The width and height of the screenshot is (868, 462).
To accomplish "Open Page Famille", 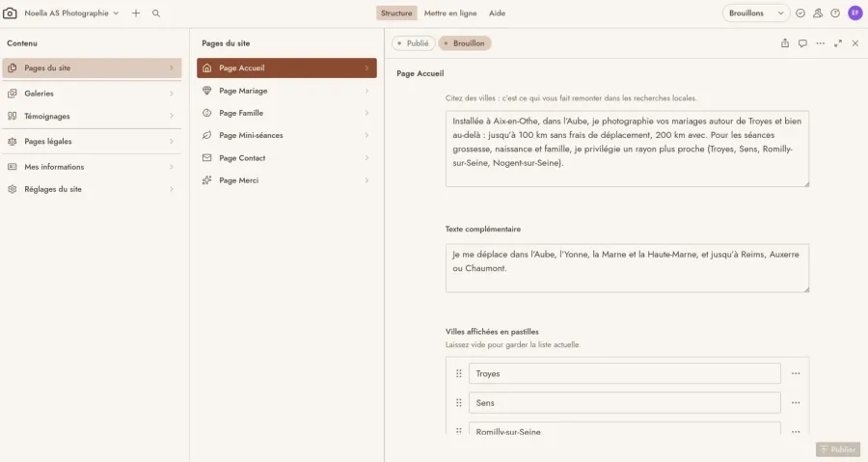I will [286, 113].
